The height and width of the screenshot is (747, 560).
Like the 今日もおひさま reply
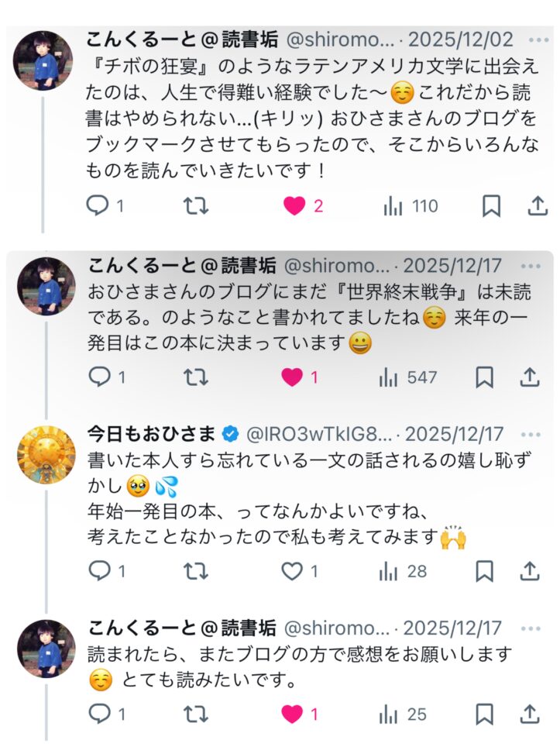coord(292,572)
